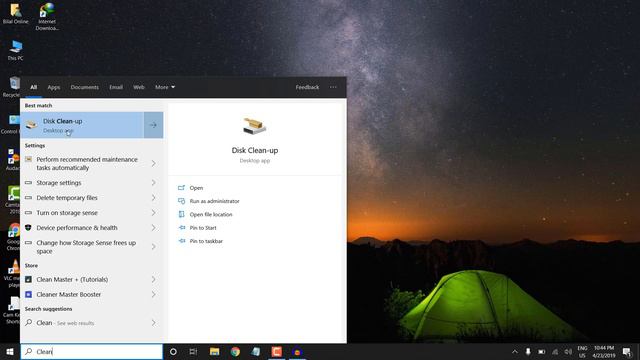Open Delete temporary files result
Viewport: 640px width, 360px height.
pos(92,198)
